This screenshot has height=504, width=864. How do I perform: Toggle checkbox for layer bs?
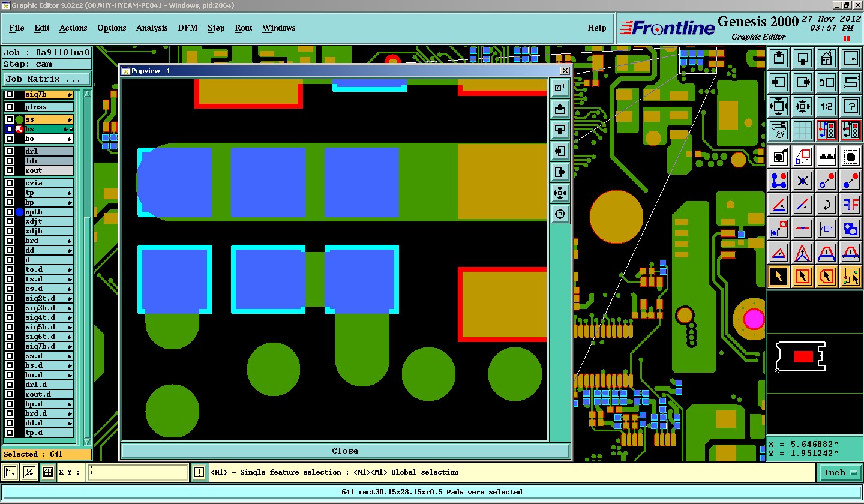pos(10,129)
